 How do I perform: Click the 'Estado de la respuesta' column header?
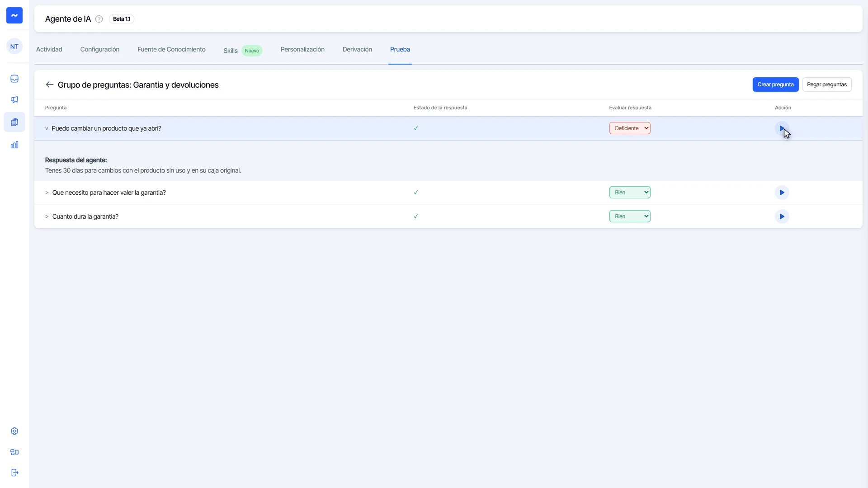pyautogui.click(x=440, y=108)
